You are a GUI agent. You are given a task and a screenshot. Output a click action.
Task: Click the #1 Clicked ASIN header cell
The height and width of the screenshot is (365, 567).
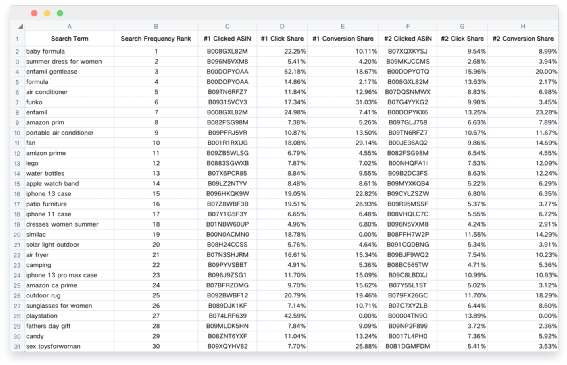point(227,39)
